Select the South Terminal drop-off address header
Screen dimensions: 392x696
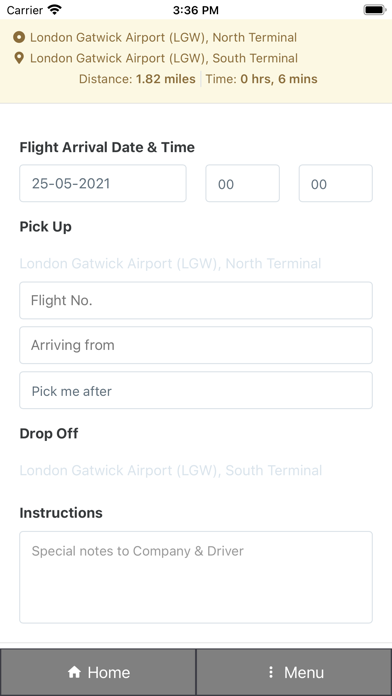coord(164,58)
